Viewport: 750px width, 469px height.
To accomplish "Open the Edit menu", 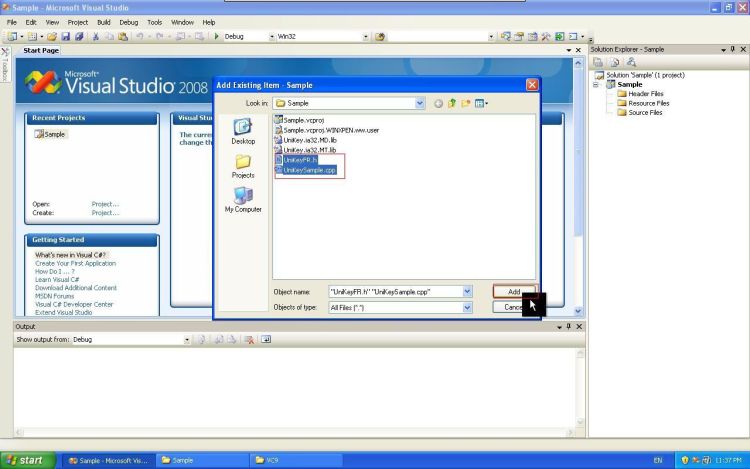I will (x=31, y=22).
